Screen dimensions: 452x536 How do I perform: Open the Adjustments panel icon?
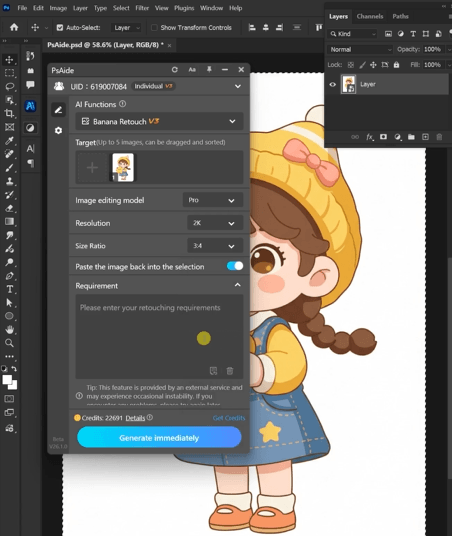pos(30,128)
